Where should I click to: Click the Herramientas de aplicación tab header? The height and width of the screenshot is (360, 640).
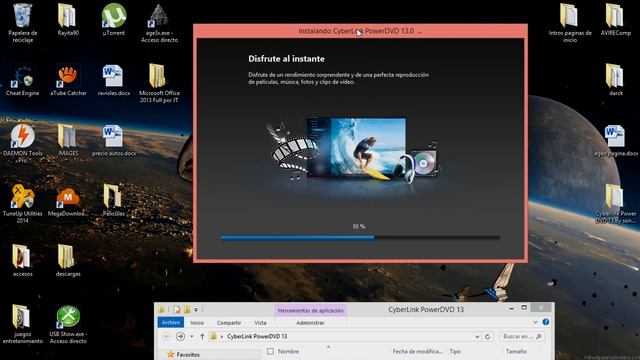[311, 311]
